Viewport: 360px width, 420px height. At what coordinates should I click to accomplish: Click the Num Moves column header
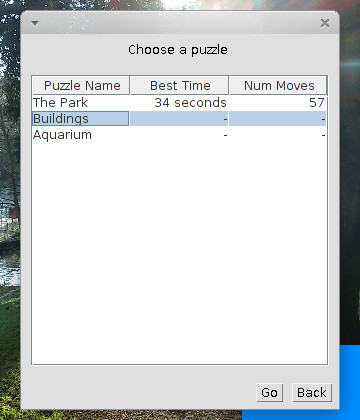pyautogui.click(x=278, y=85)
